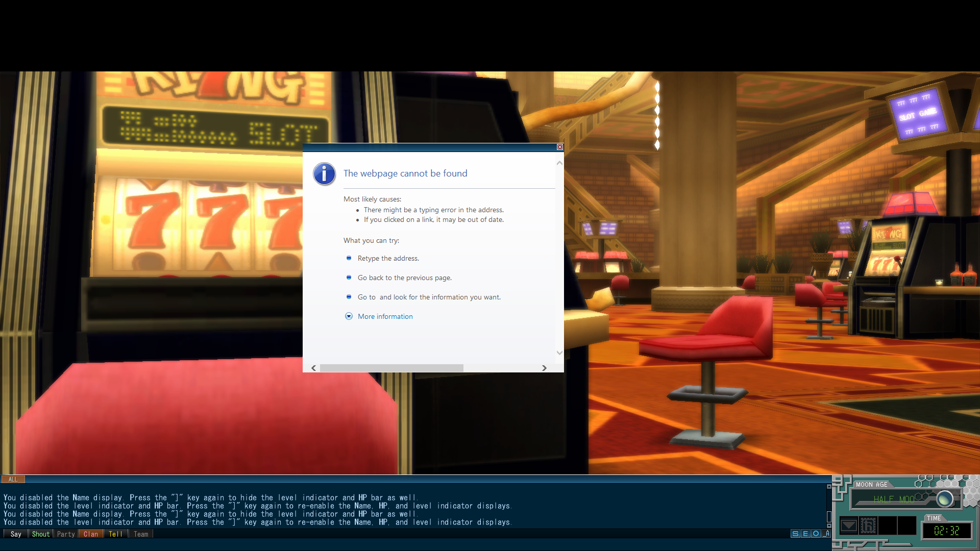
Task: Close the webpage error dialog
Action: (559, 147)
